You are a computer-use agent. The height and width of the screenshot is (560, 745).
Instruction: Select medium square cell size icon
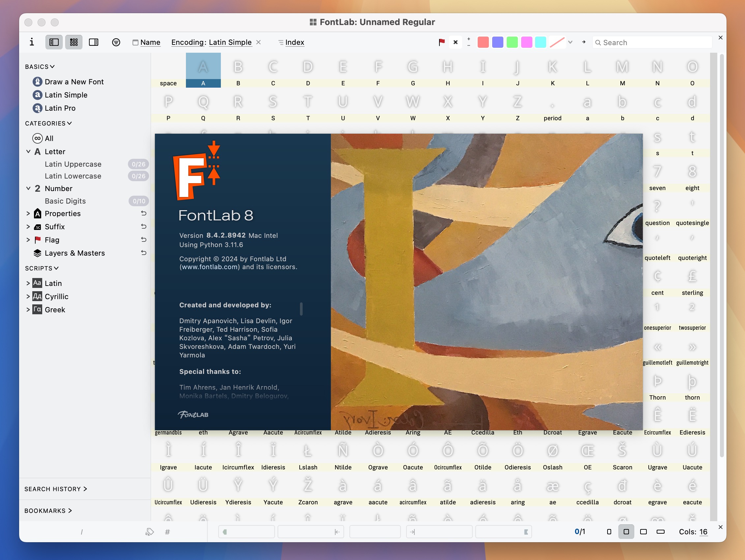pos(626,532)
